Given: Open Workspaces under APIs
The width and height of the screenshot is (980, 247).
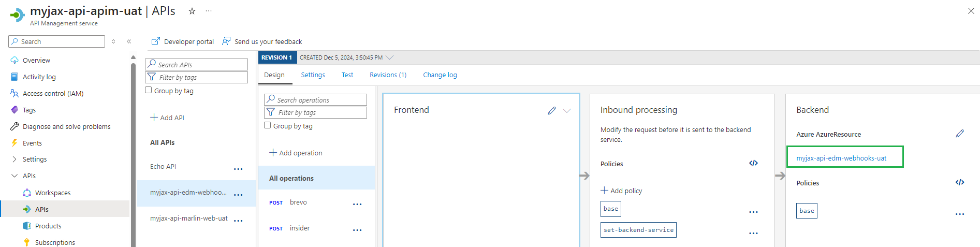Looking at the screenshot, I should tap(53, 193).
